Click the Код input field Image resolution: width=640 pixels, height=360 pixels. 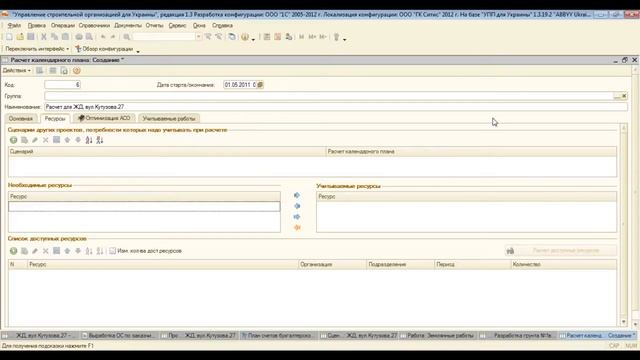[62, 85]
